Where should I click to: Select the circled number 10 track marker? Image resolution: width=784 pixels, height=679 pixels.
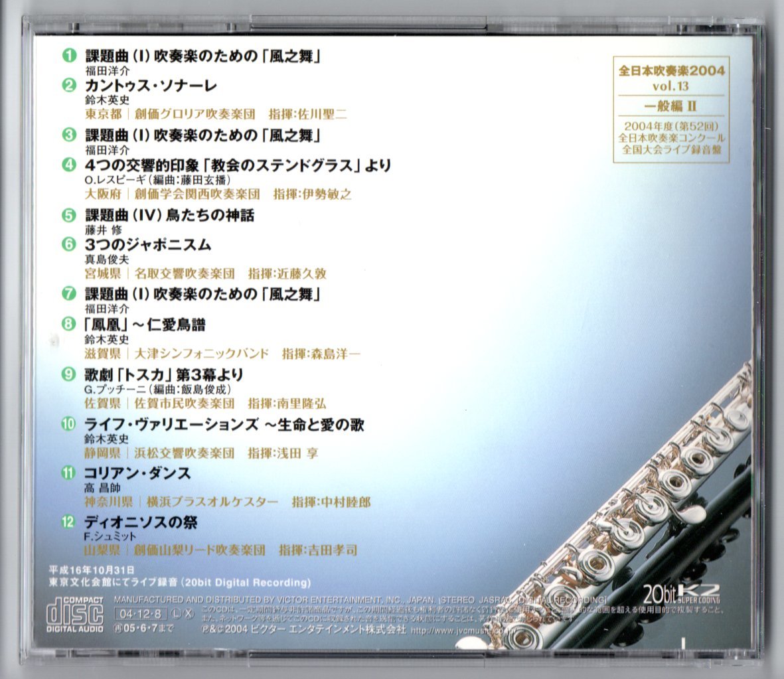point(68,423)
